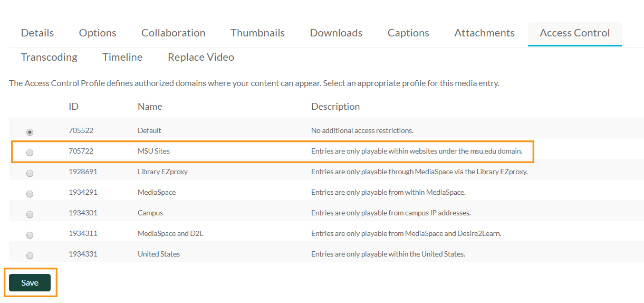The image size is (644, 303).
Task: Select MediaSpace and D2L radio button
Action: [30, 235]
